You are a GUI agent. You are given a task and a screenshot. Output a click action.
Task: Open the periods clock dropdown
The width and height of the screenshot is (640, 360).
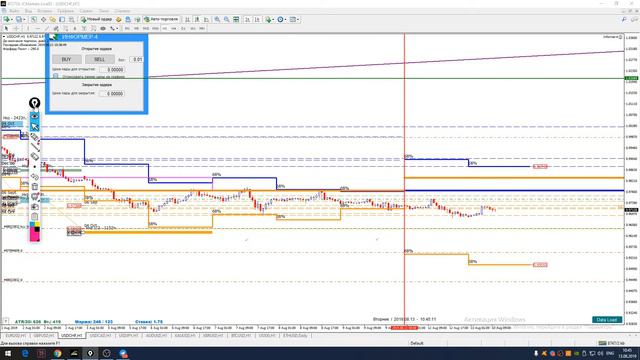(x=281, y=19)
